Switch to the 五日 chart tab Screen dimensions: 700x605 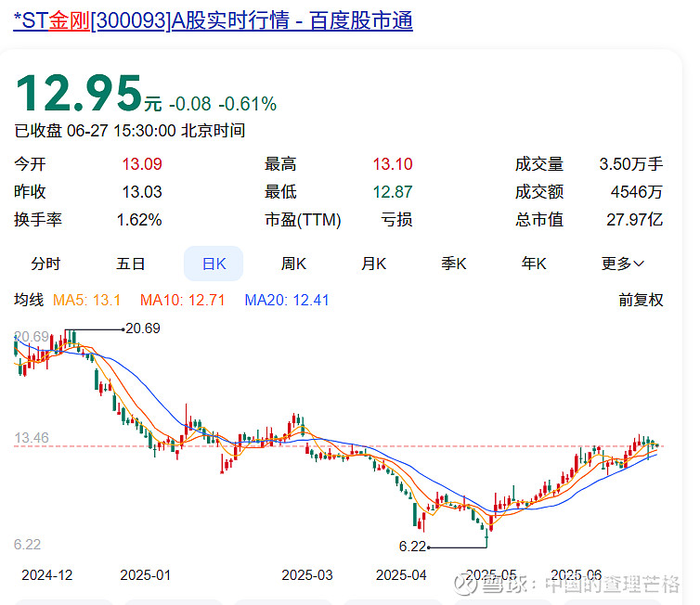tap(130, 264)
